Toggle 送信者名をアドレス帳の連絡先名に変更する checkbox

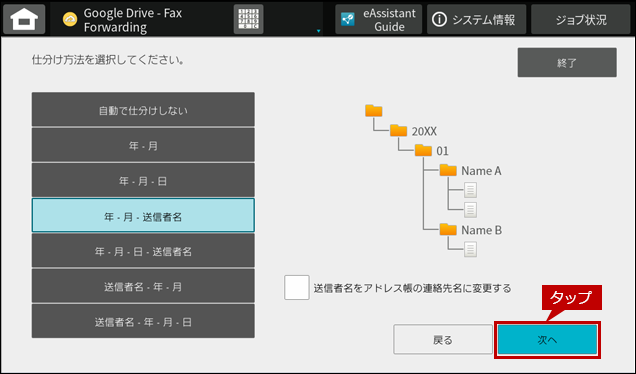(x=297, y=288)
